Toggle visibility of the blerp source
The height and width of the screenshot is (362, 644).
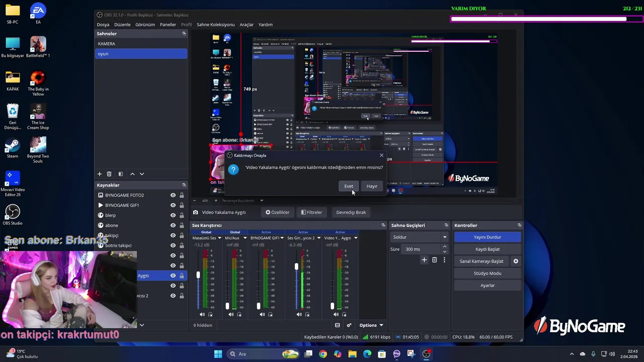(x=173, y=215)
